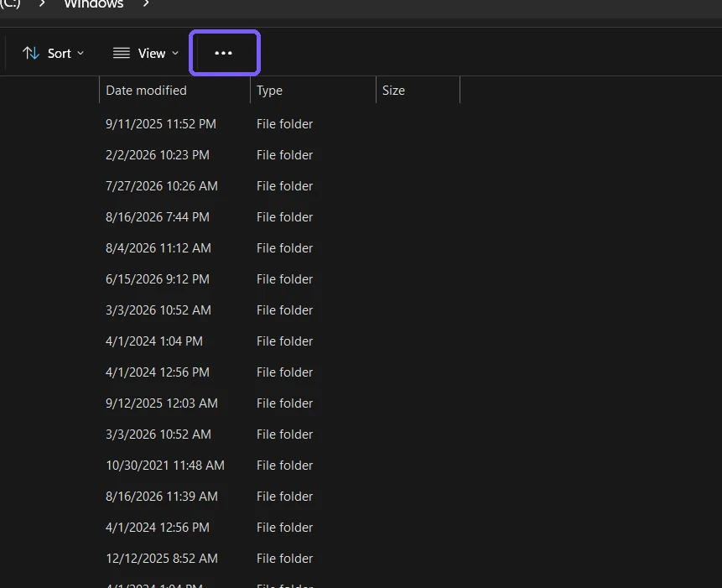Open the See more (three dots) menu
The width and height of the screenshot is (722, 588).
[x=224, y=53]
